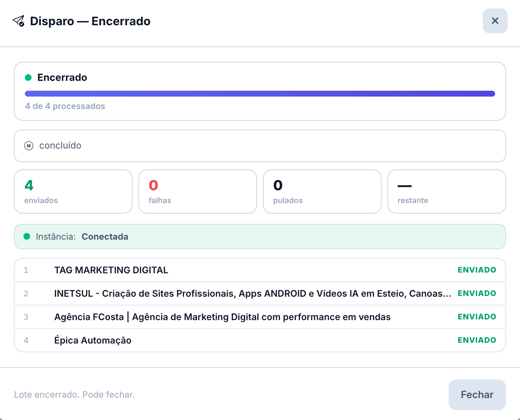The width and height of the screenshot is (520, 420).
Task: Click the '4 de 4 processados' text
Action: 65,106
